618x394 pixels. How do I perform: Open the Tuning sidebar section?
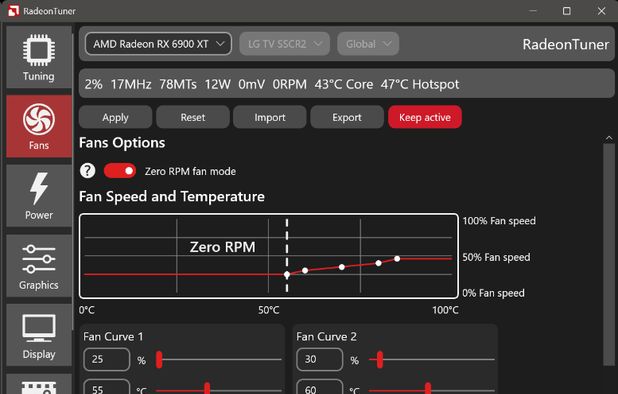39,57
